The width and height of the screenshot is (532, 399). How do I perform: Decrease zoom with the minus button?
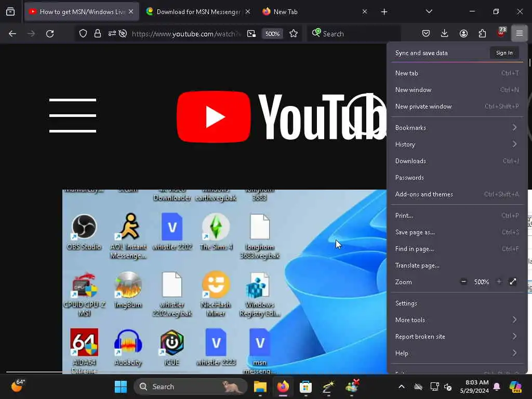[x=463, y=282]
